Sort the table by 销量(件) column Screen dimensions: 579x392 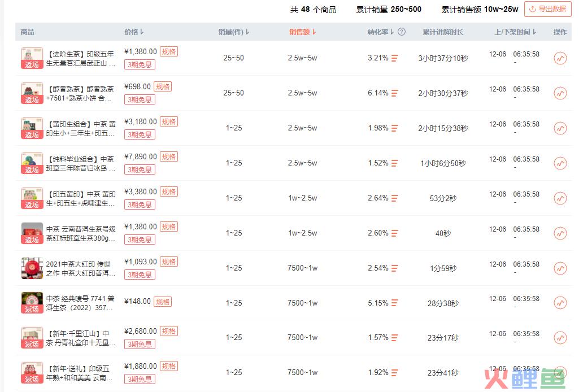tap(234, 32)
